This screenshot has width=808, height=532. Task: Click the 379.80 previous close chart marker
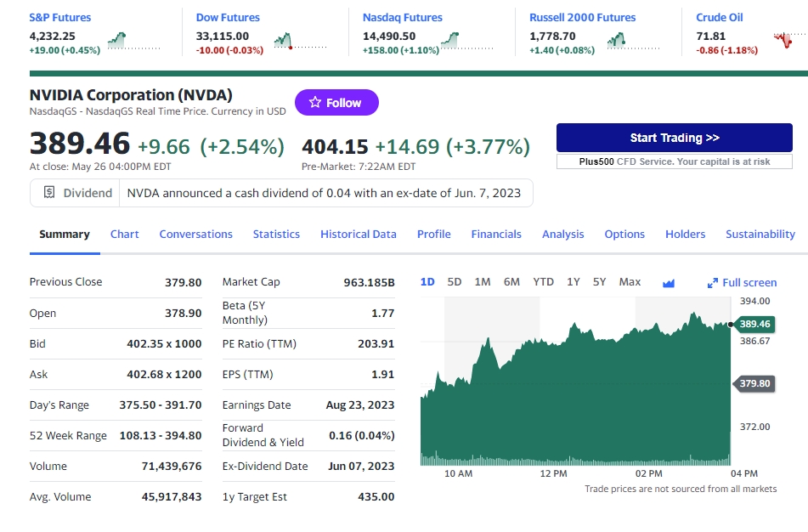(755, 383)
